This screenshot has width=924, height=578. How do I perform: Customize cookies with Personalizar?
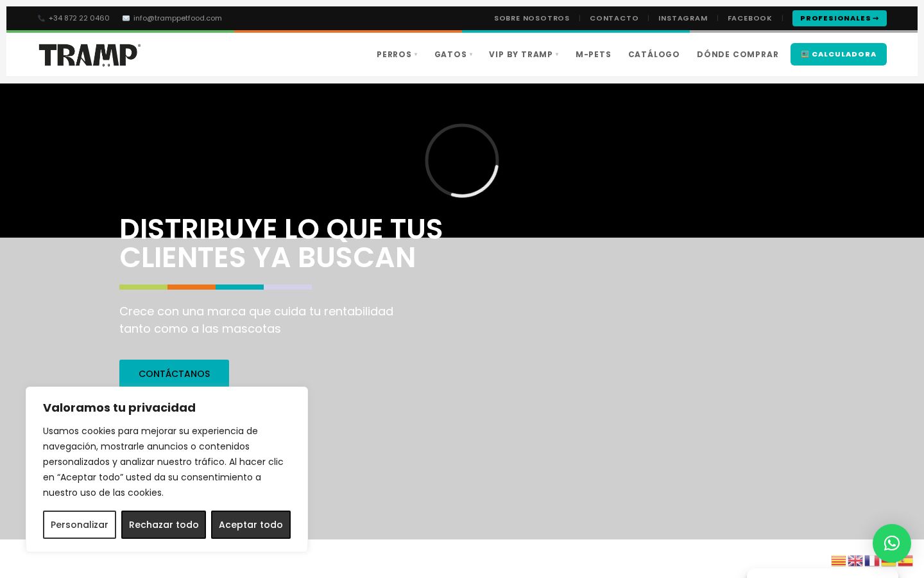(x=80, y=525)
